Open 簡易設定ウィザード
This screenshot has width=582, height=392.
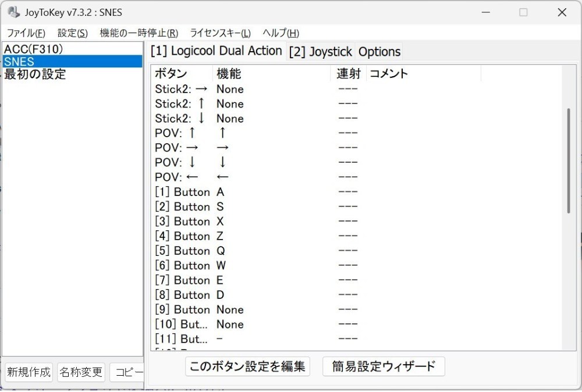pyautogui.click(x=384, y=366)
